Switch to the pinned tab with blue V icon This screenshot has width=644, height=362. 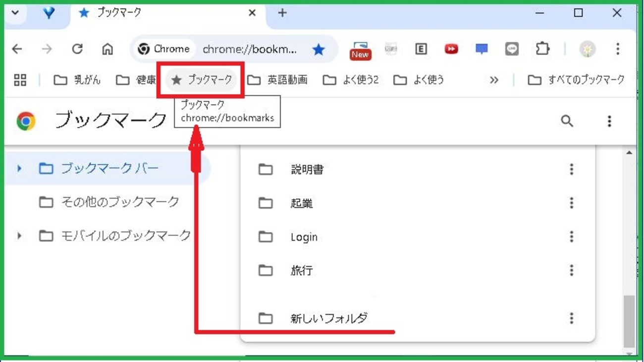coord(49,13)
